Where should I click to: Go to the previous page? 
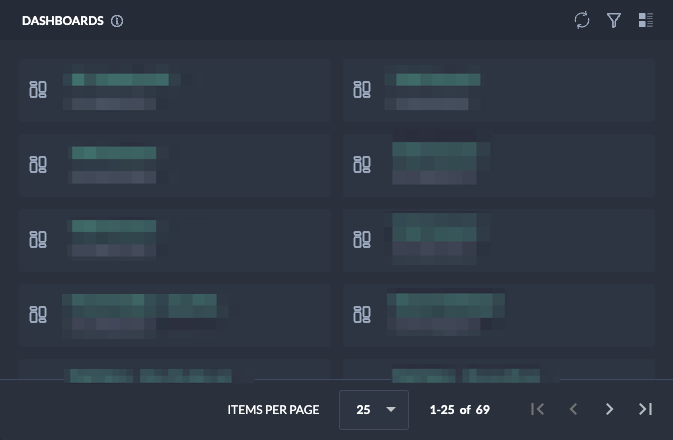[573, 409]
